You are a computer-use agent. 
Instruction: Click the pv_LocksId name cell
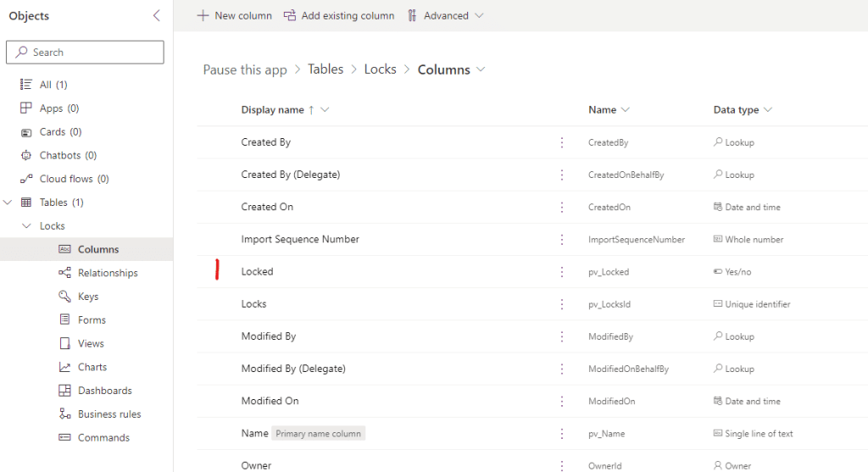click(x=609, y=304)
